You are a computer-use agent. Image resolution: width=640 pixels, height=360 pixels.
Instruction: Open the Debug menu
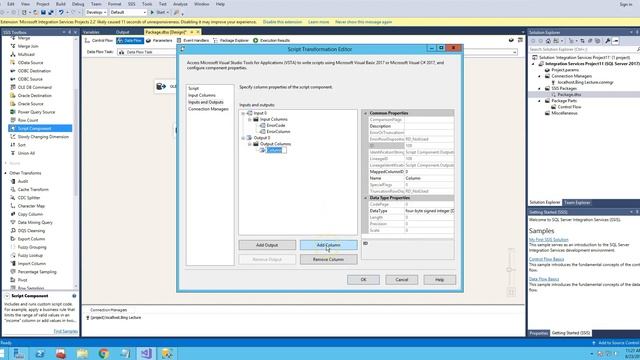78,4
